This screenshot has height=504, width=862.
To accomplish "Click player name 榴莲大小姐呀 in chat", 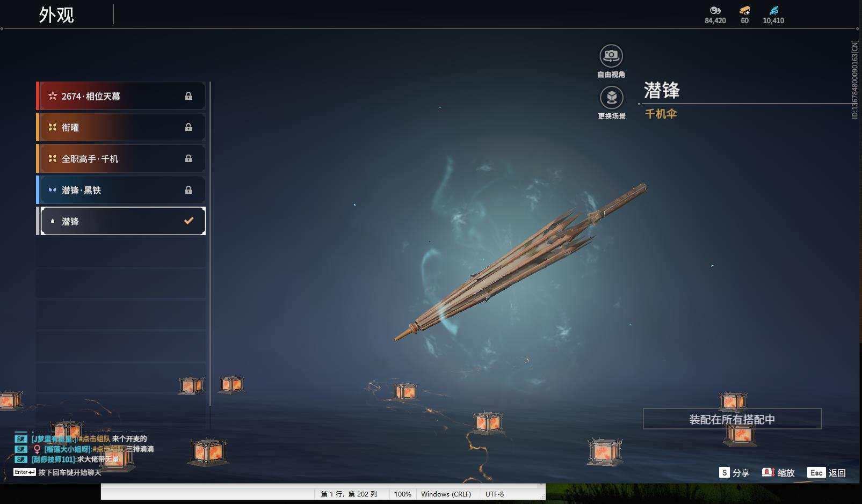I will 68,449.
